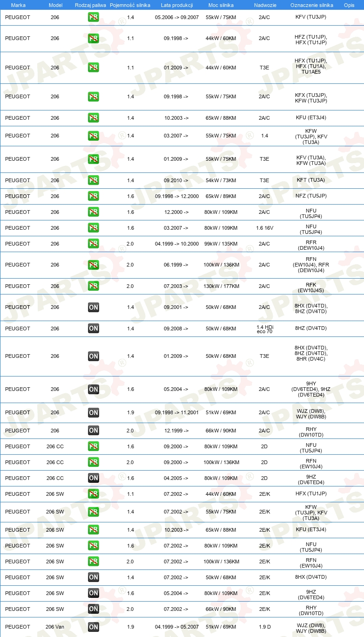This screenshot has height=637, width=364.
Task: Select the '04.1999 -> 10.2000' production years cell
Action: pyautogui.click(x=177, y=244)
